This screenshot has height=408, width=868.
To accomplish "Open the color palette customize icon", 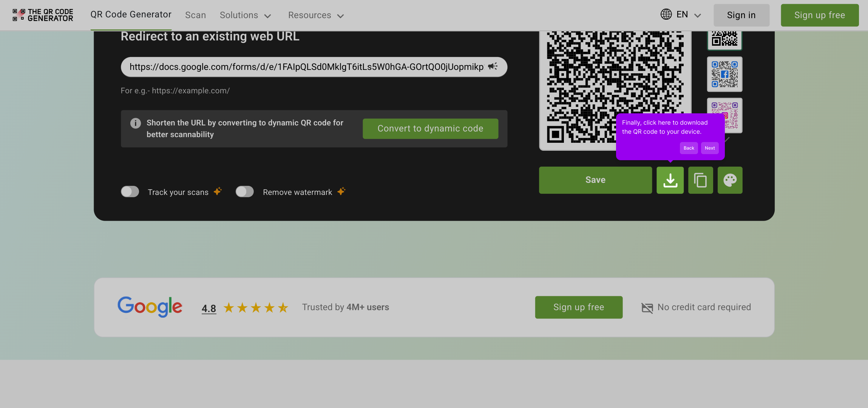I will 730,180.
